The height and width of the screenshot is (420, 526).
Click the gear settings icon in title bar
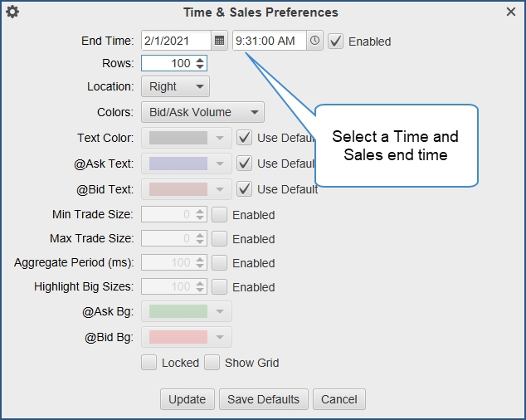click(x=12, y=12)
